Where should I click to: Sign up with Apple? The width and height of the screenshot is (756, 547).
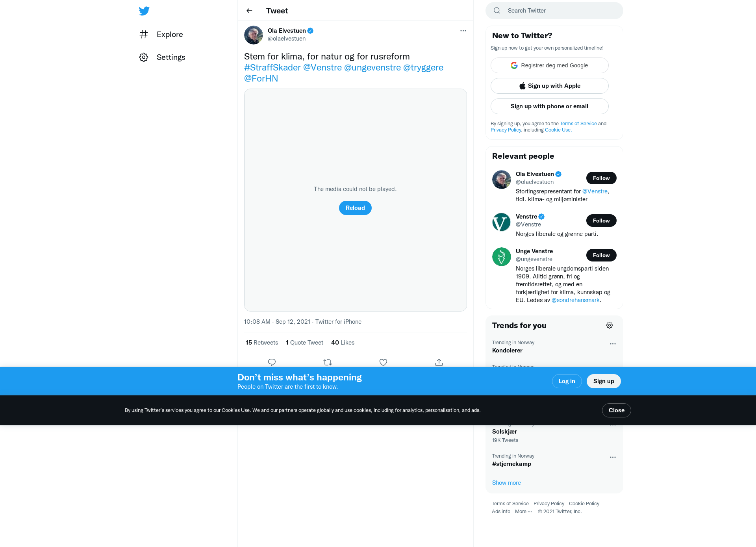(550, 86)
